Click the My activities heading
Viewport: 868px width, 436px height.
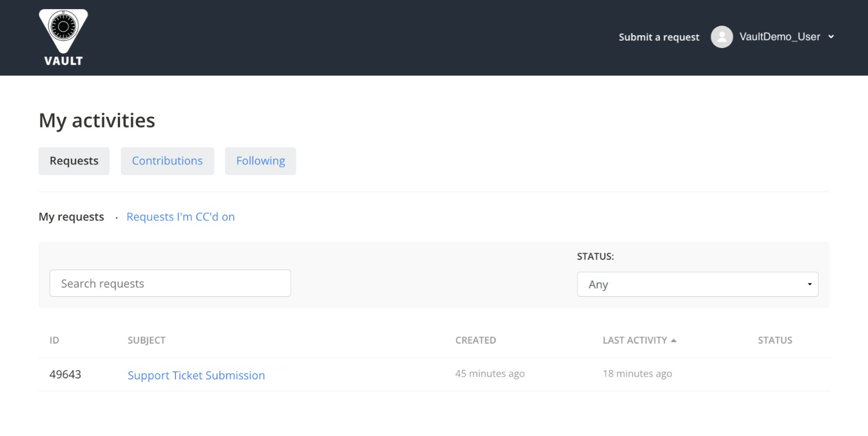coord(97,121)
